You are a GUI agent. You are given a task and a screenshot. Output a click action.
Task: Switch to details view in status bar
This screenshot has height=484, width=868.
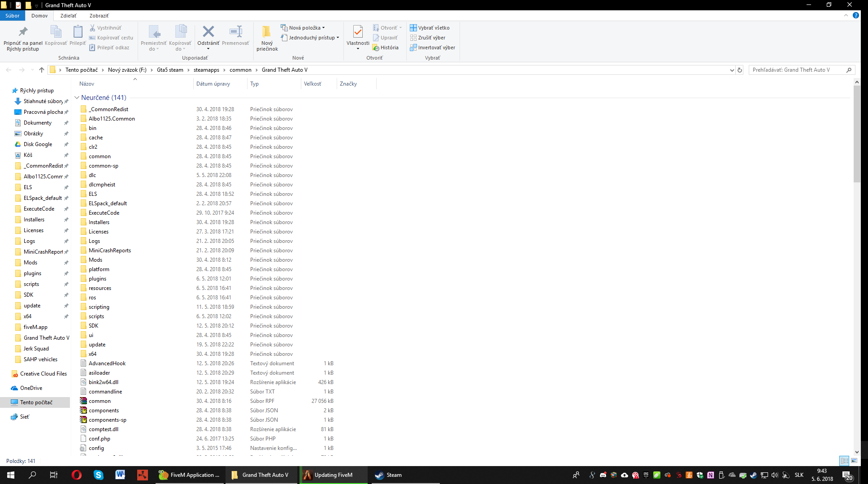tap(844, 461)
